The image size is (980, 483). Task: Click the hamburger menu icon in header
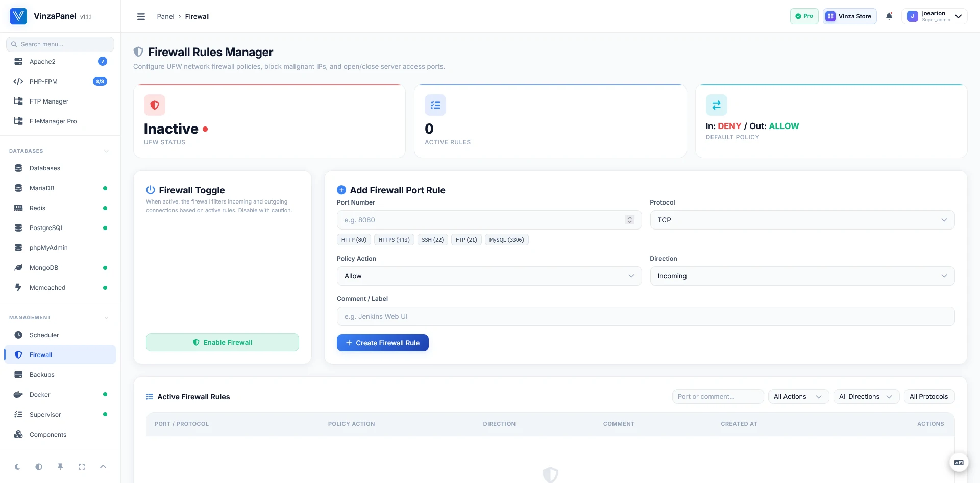141,16
